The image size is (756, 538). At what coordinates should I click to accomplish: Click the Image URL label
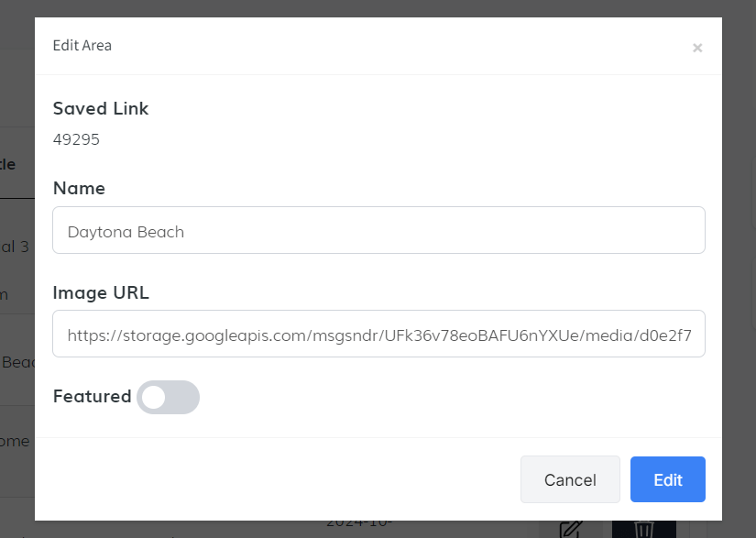point(101,292)
